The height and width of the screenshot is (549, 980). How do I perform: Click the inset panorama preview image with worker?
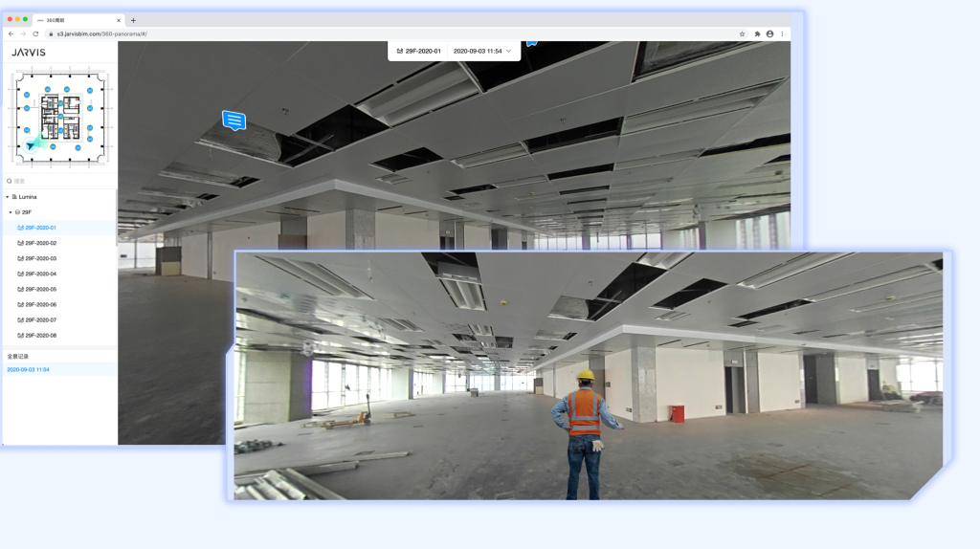[x=588, y=375]
